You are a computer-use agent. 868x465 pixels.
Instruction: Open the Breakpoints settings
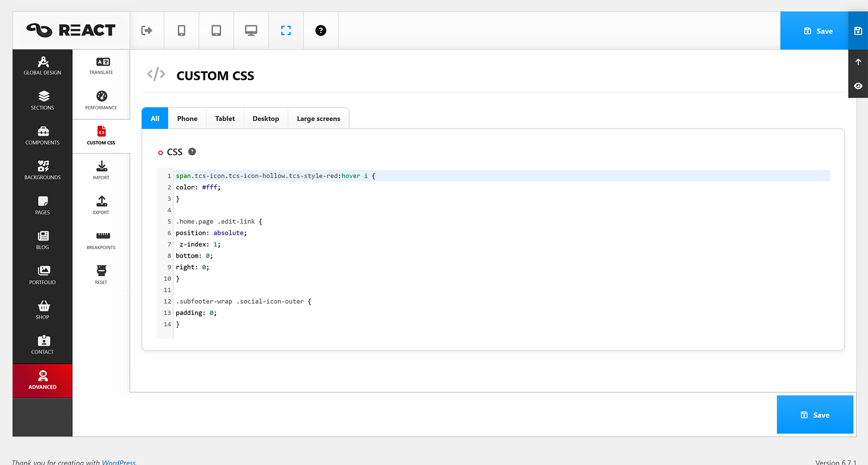[101, 240]
